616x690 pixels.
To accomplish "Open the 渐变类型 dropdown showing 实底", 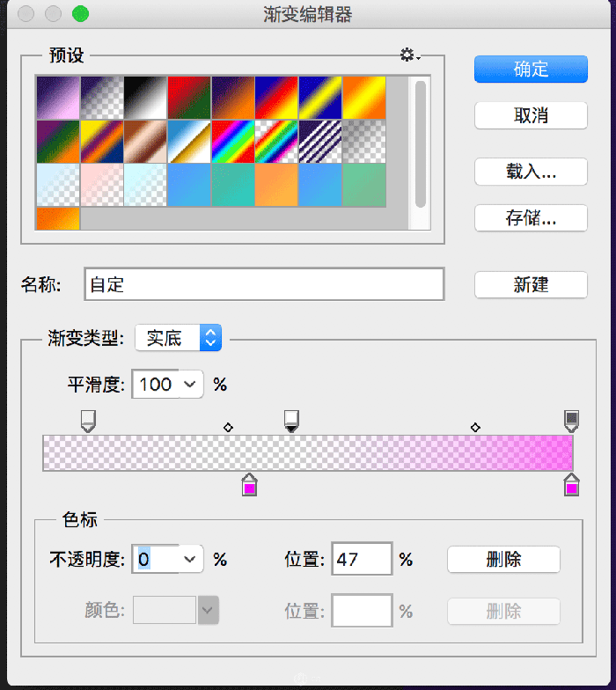I will click(178, 338).
